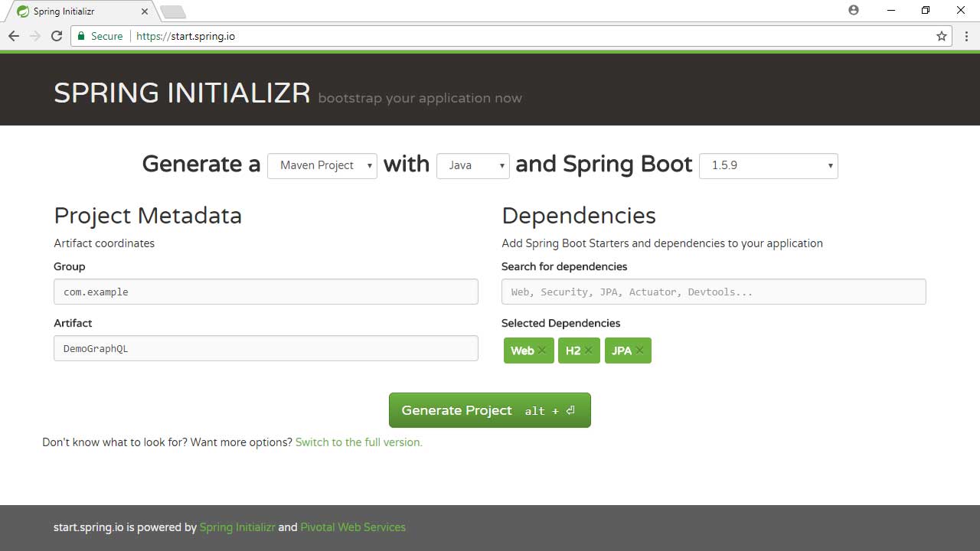Click the browser forward arrow
The width and height of the screenshot is (980, 551).
34,36
